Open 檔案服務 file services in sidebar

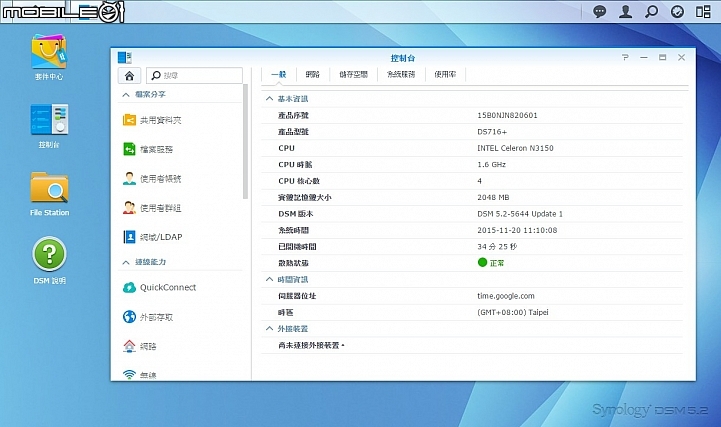(x=148, y=149)
